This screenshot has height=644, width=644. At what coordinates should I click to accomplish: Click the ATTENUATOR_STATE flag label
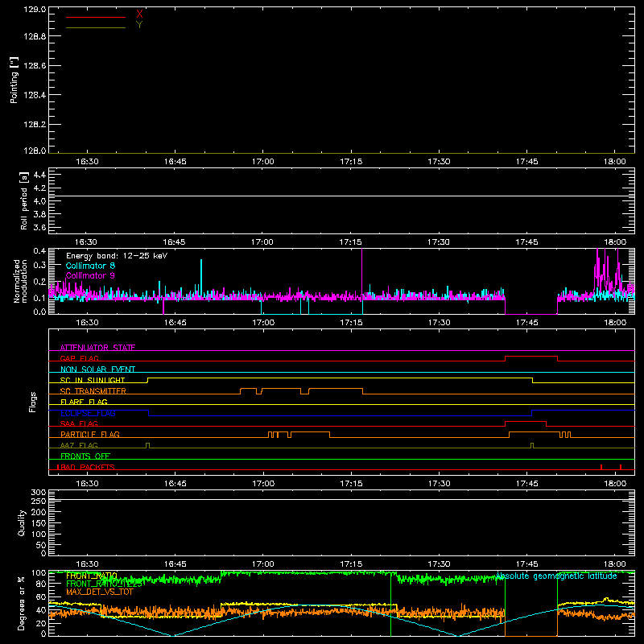97,348
